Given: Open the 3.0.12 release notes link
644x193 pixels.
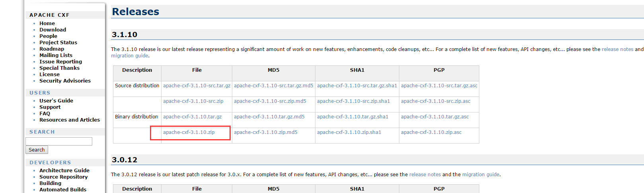Looking at the screenshot, I should (425, 175).
